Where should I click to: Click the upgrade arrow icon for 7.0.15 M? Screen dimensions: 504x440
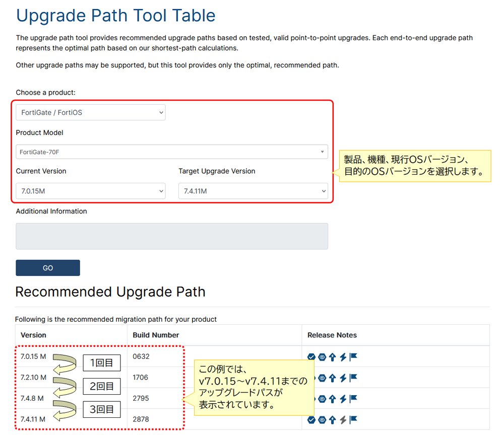[332, 356]
